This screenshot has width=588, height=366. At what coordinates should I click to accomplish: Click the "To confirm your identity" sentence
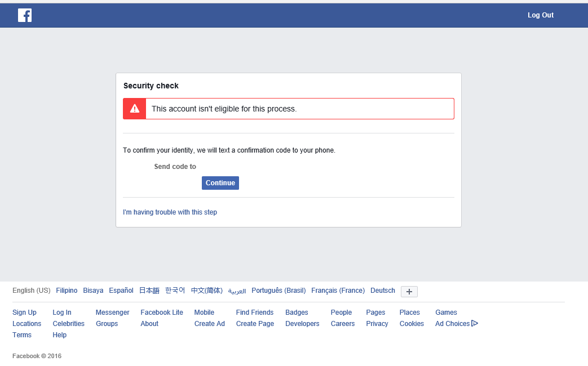coord(229,150)
